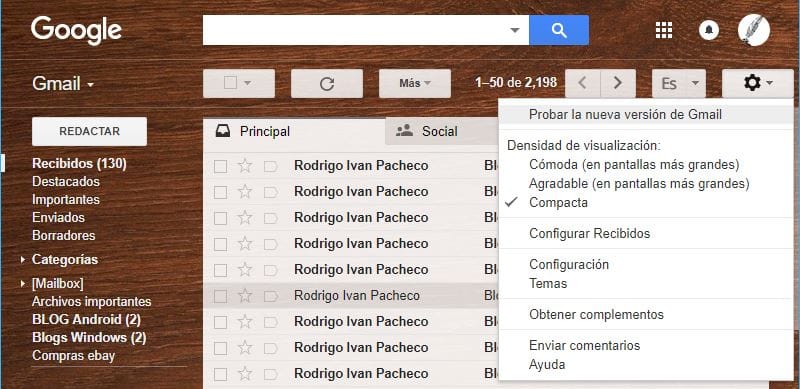Image resolution: width=800 pixels, height=389 pixels.
Task: Open the Enviados folder
Action: tap(58, 217)
